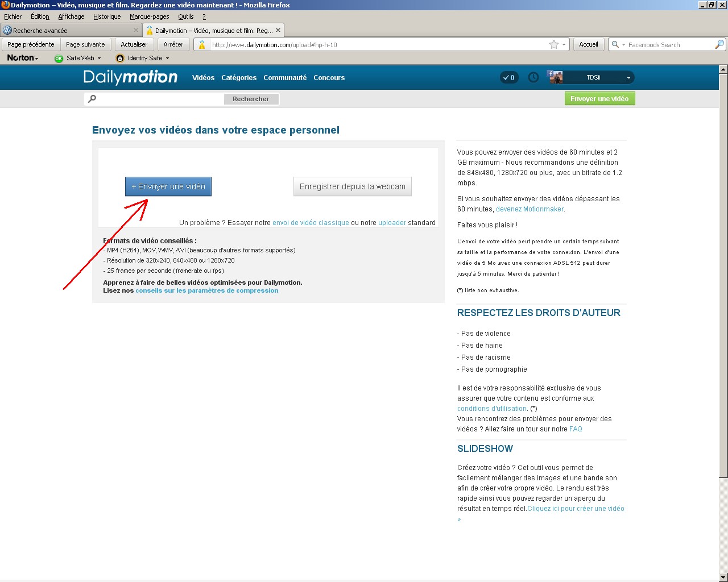
Task: Close the Recherche avancée tab
Action: pyautogui.click(x=136, y=30)
